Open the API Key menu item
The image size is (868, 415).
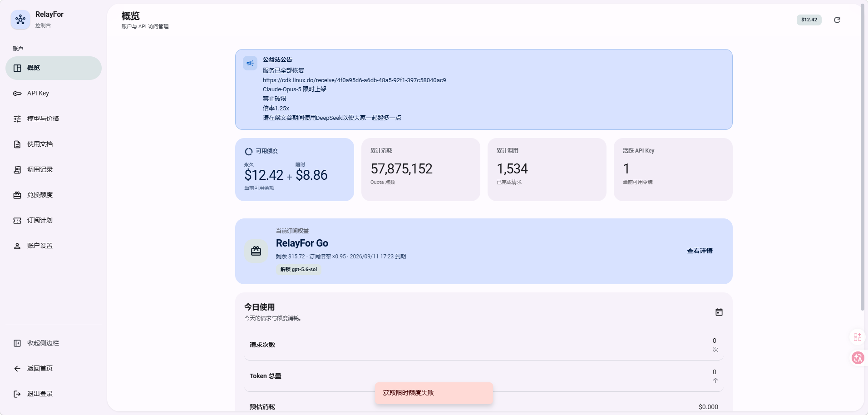[54, 93]
